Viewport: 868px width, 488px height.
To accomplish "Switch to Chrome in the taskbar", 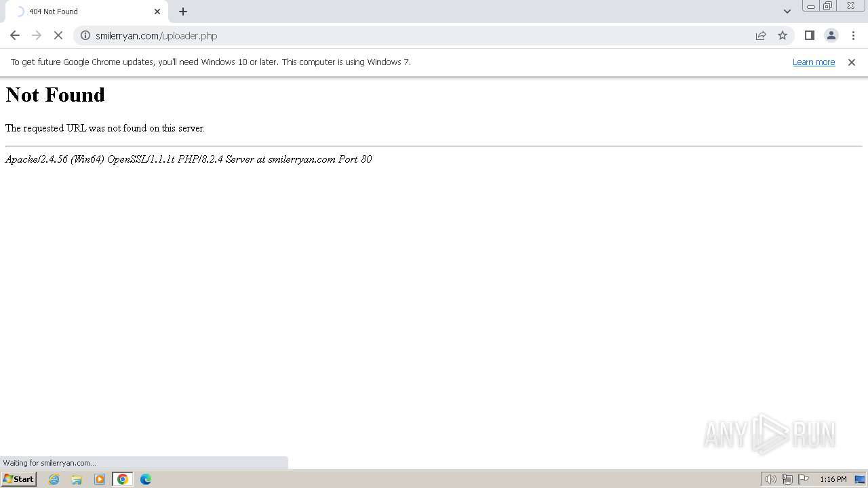I will (x=123, y=479).
